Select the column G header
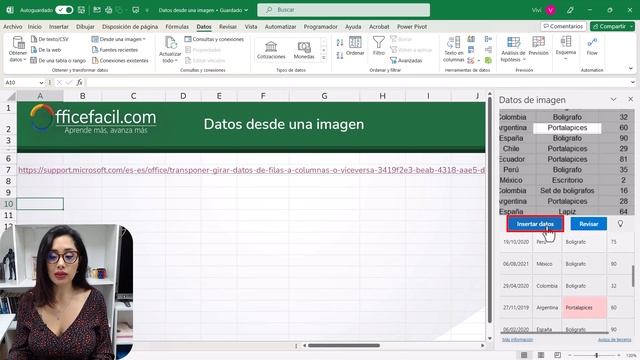 324,96
